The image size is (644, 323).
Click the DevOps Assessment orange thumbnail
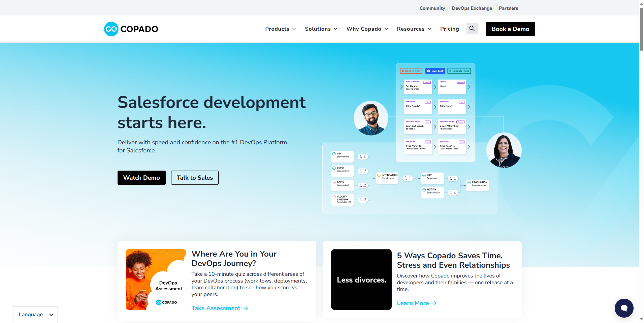[x=156, y=280]
